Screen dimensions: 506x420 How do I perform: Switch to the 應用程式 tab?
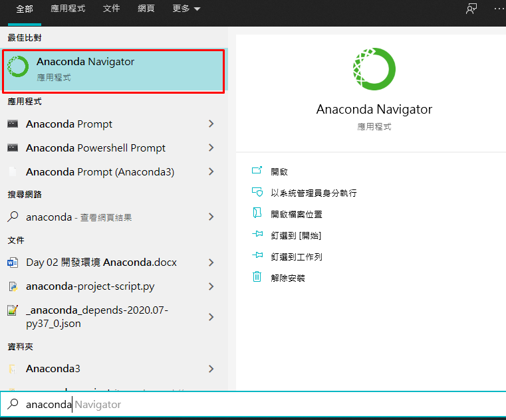[x=68, y=9]
